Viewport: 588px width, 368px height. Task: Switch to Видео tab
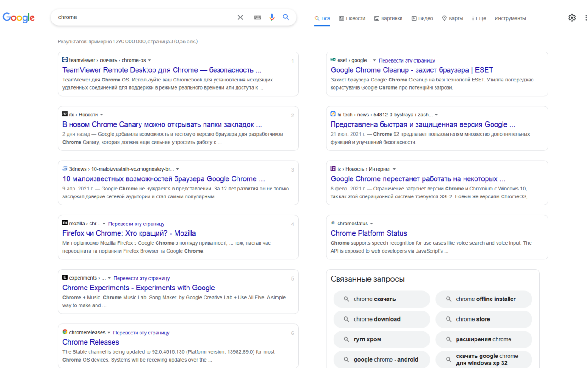[x=422, y=18]
